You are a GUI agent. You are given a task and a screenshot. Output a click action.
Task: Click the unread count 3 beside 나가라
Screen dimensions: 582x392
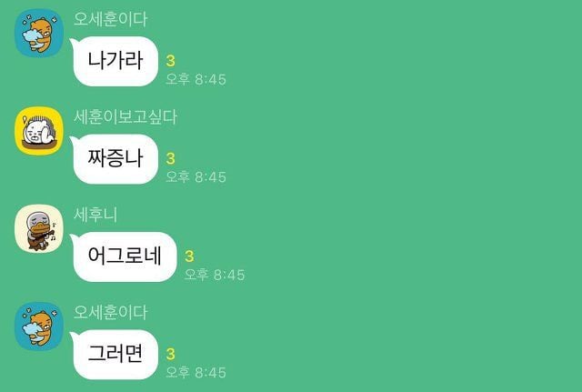click(170, 61)
